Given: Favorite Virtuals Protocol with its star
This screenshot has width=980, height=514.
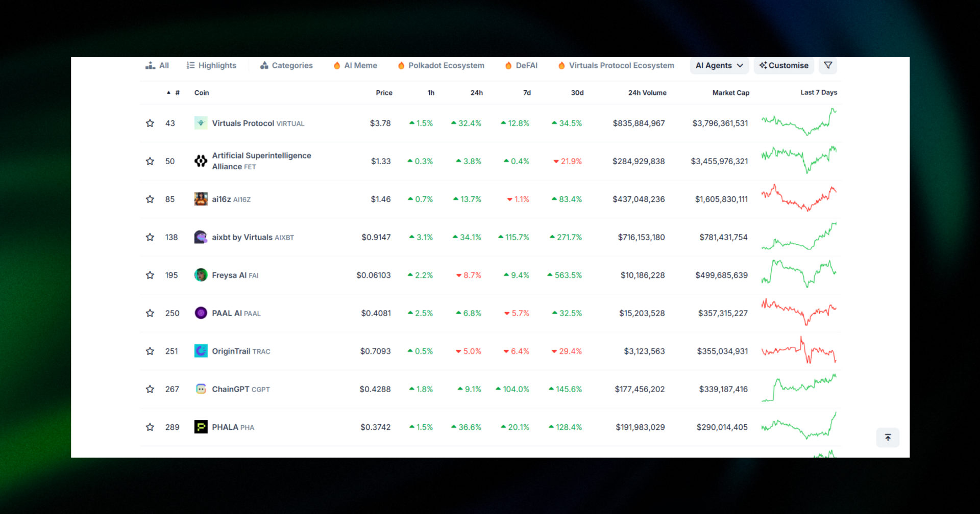Looking at the screenshot, I should (x=150, y=123).
